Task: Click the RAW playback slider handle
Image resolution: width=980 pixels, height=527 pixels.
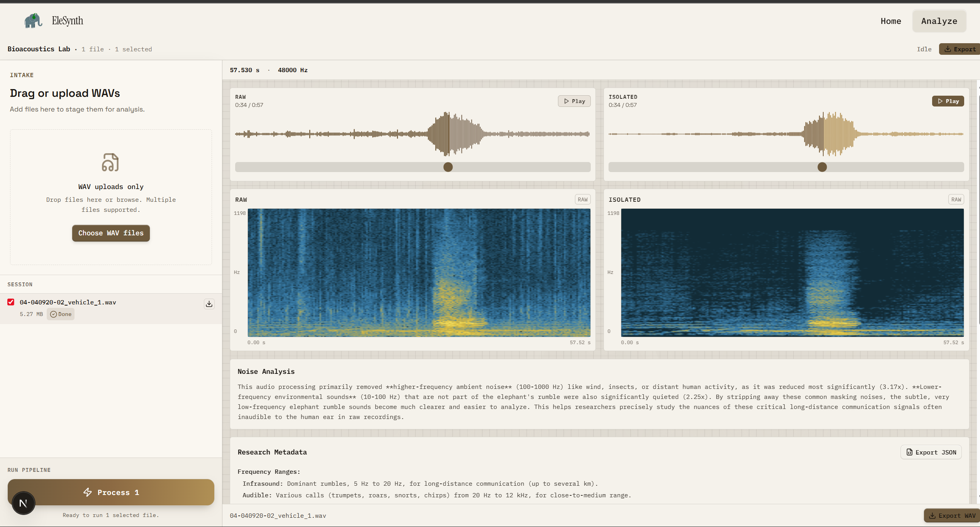Action: click(448, 167)
